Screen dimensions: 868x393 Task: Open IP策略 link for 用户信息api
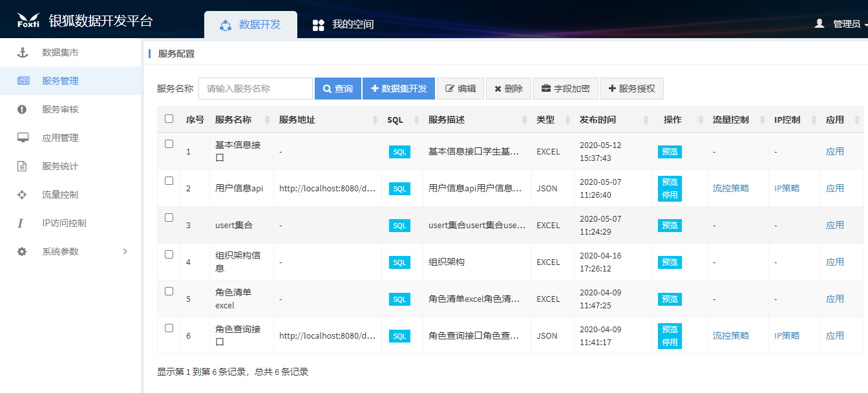(x=787, y=189)
